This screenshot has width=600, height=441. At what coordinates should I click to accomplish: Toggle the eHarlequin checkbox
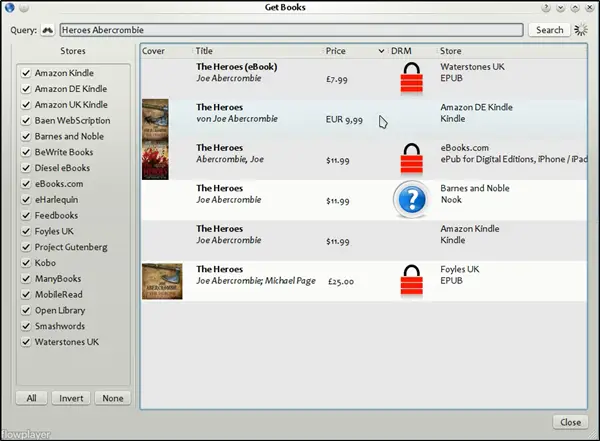(26, 199)
